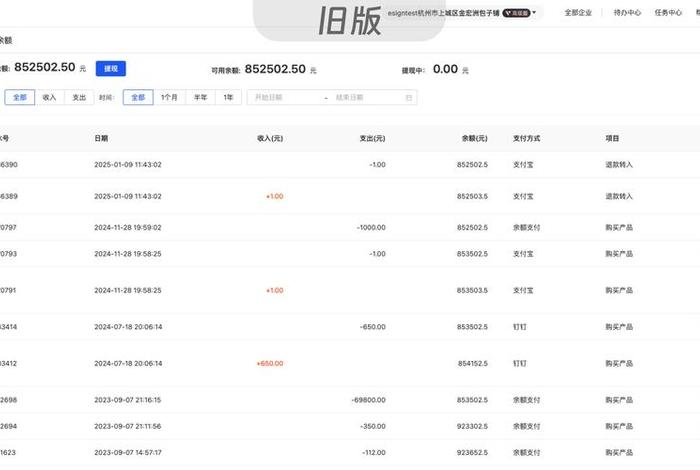Click the 项目 column header
Viewport: 700px width, 470px height.
(x=612, y=138)
